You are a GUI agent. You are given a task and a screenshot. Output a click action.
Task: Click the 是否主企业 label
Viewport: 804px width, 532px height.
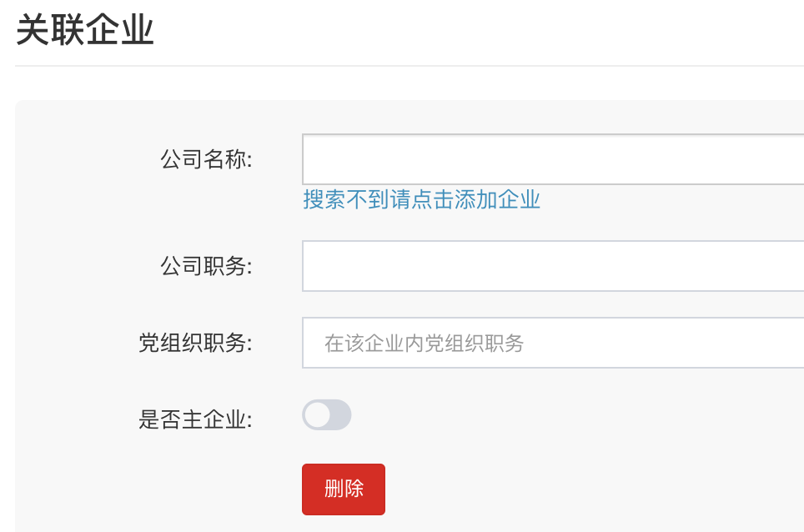tap(195, 419)
